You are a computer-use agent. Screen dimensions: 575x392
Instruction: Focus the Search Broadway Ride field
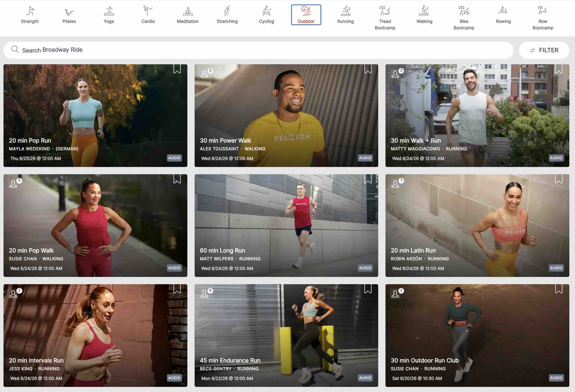[x=258, y=50]
